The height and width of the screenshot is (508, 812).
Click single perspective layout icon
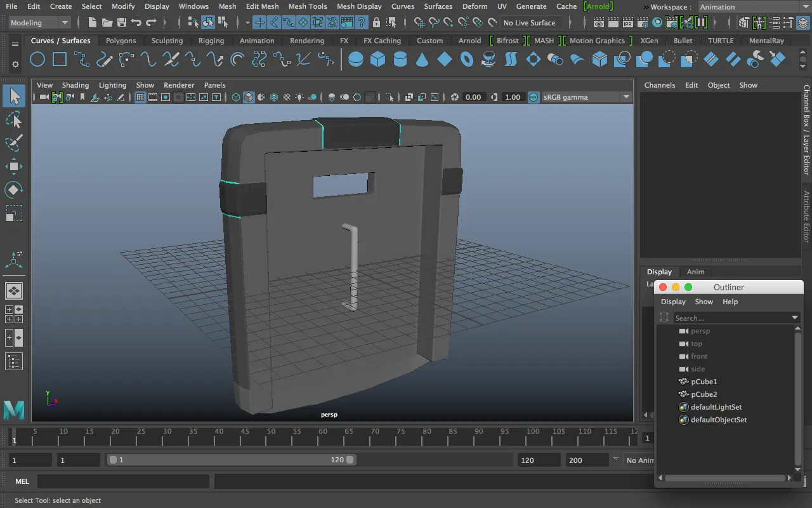[x=14, y=291]
